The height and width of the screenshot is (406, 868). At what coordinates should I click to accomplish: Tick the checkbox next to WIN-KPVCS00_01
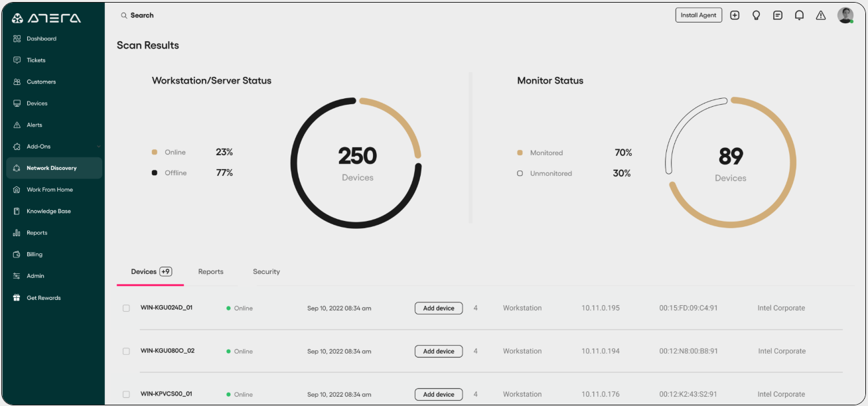(x=126, y=395)
